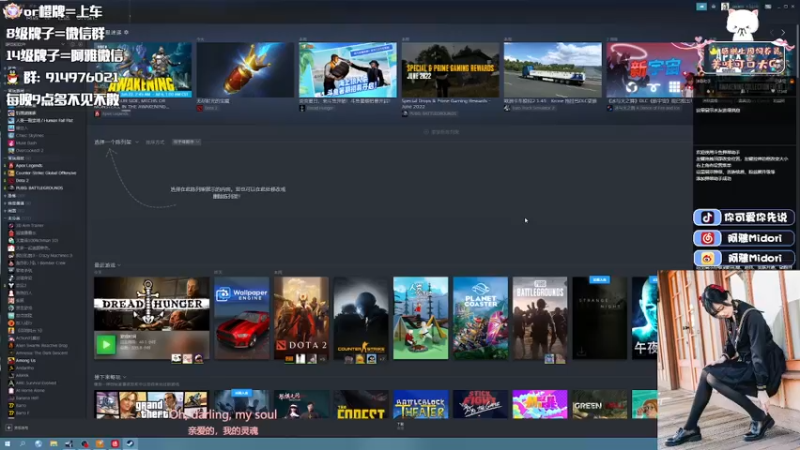
Task: Open the Stick Fight game cover
Action: [x=481, y=404]
